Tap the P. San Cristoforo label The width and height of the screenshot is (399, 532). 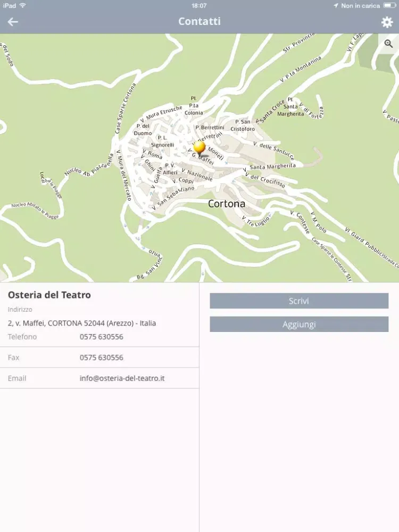point(243,125)
